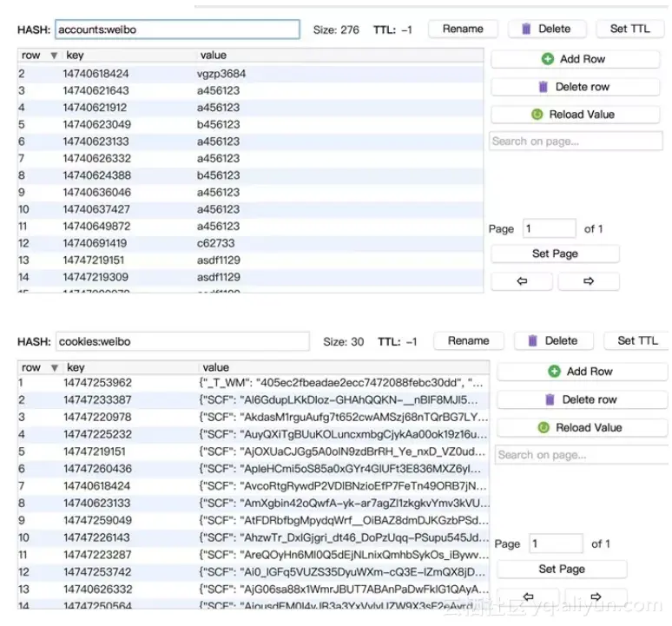
Task: Select key 14740623049 in accounts table
Action: (x=97, y=124)
